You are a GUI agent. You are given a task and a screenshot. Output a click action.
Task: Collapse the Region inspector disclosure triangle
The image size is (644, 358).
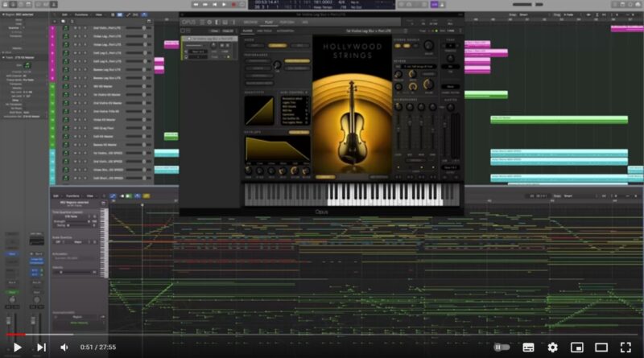pos(3,14)
